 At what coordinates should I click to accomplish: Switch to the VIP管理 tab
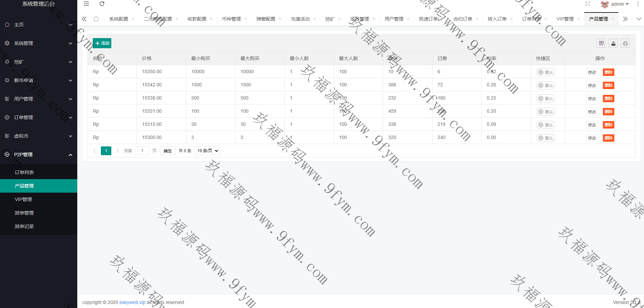(565, 19)
